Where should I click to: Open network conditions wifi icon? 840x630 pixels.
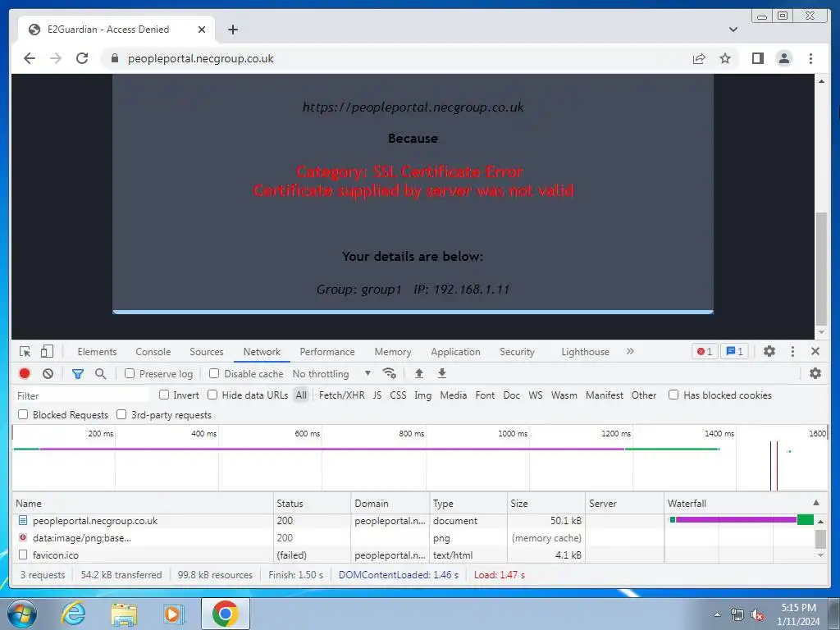[390, 373]
